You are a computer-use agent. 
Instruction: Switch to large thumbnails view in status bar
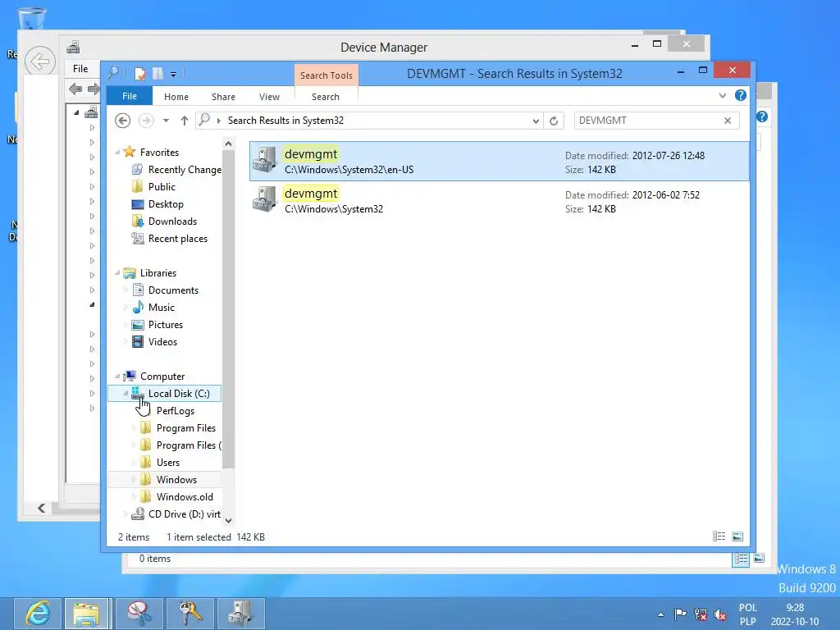[737, 536]
